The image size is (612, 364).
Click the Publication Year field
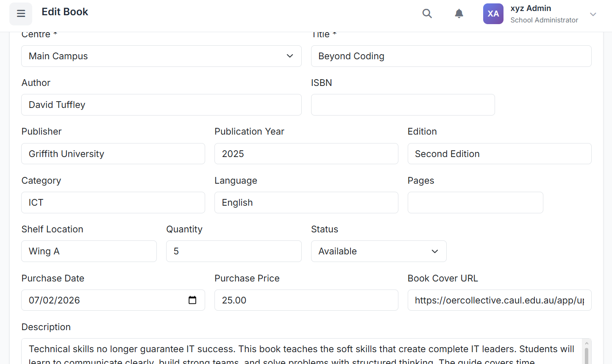pos(306,154)
